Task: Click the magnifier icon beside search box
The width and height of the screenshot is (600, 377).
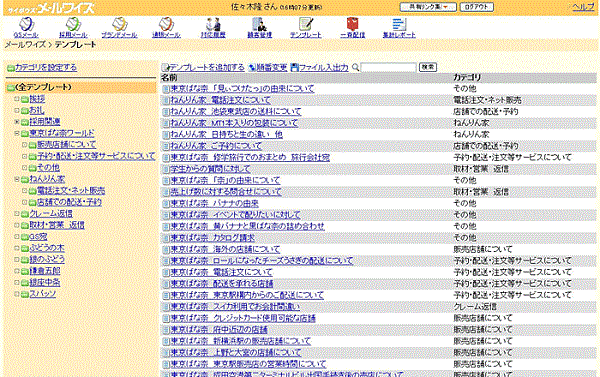Action: 355,67
